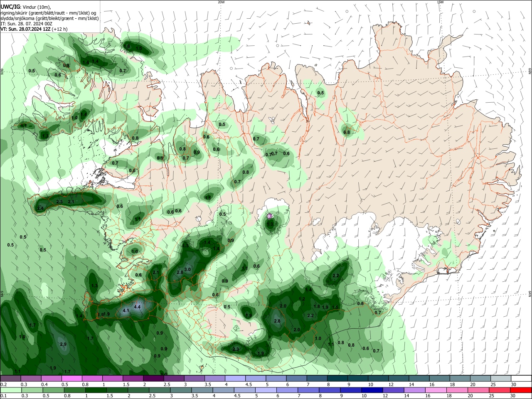
Task: Click the bright red swatch ending the rain legend
Action: tap(521, 390)
